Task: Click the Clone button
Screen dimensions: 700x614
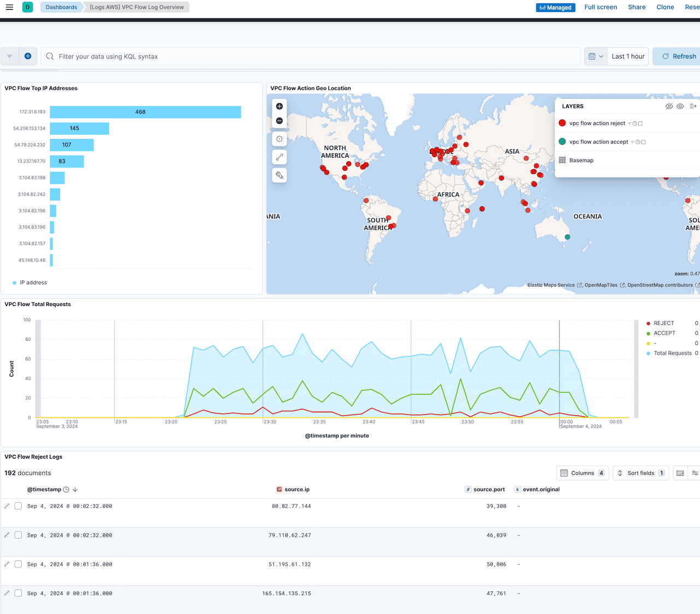Action: coord(665,7)
